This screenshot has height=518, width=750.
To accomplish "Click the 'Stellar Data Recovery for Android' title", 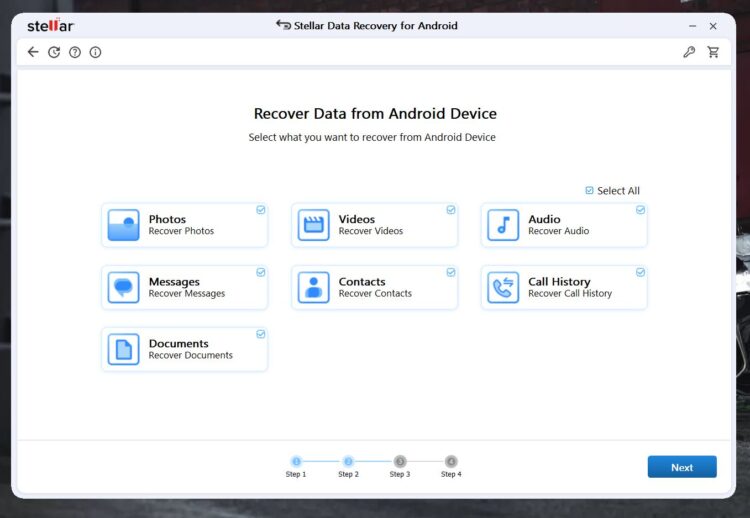I will [375, 26].
